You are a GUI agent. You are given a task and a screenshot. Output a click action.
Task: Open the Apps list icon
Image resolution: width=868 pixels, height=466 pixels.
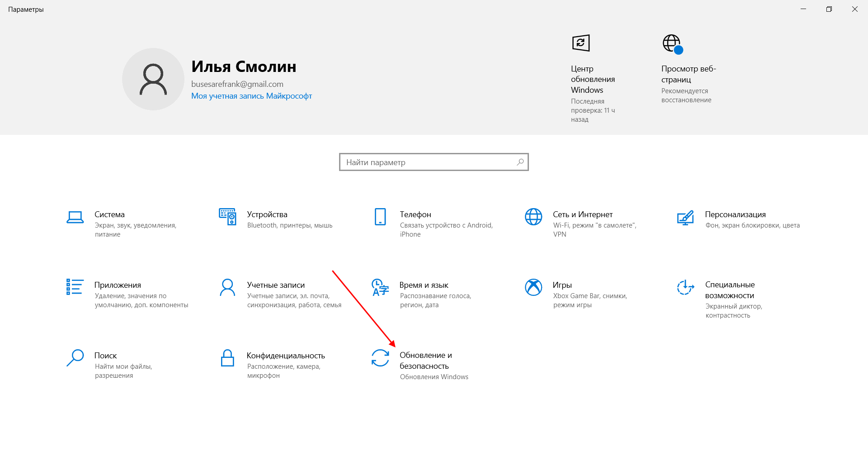75,287
